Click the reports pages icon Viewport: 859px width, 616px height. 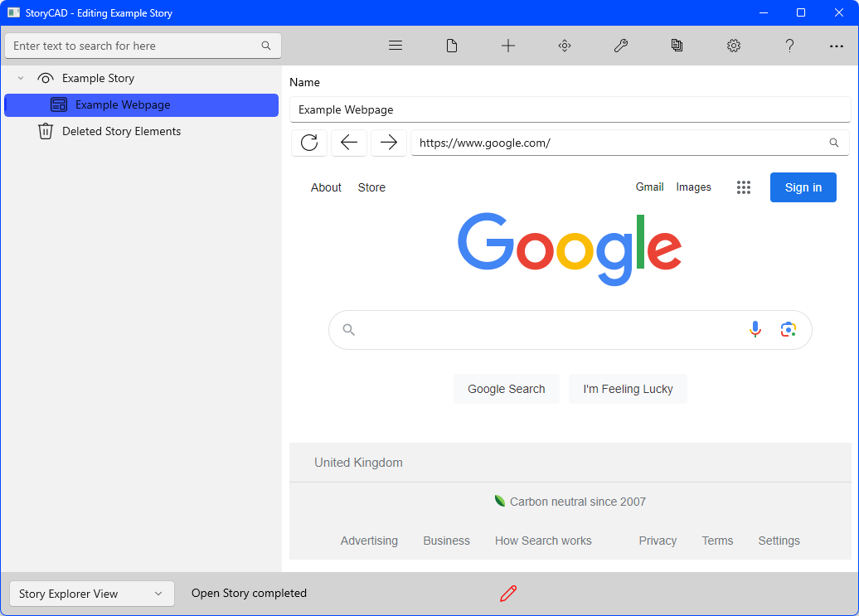pos(677,46)
